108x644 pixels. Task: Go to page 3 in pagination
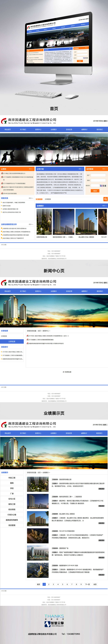pos(53,584)
